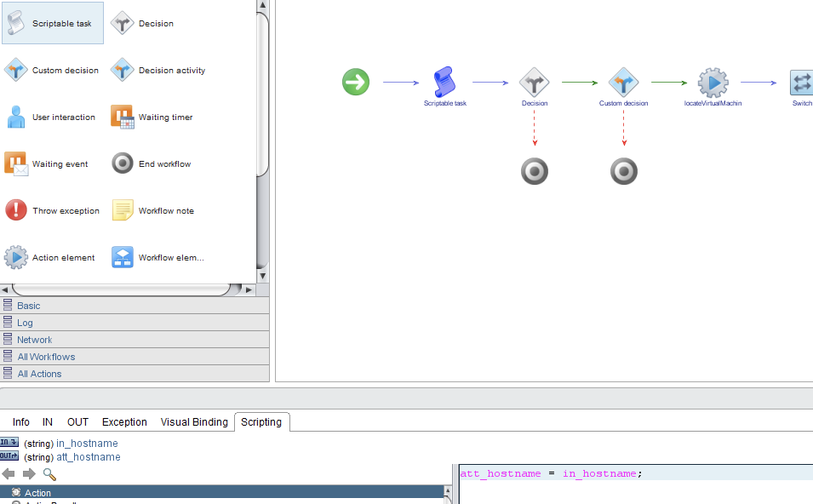The width and height of the screenshot is (813, 504).
Task: Open the Log category
Action: point(24,322)
